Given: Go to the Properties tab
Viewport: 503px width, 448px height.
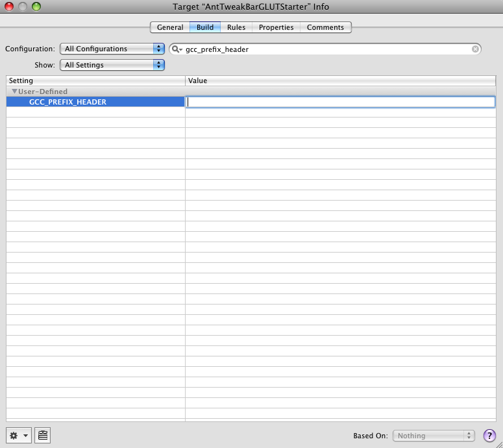Looking at the screenshot, I should click(276, 27).
